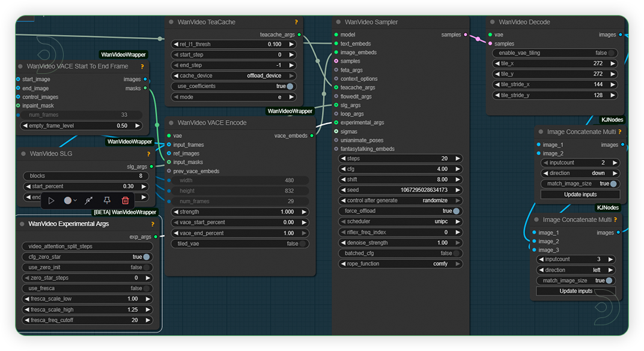Increase steps value with right arrow
The image size is (644, 351).
(458, 158)
